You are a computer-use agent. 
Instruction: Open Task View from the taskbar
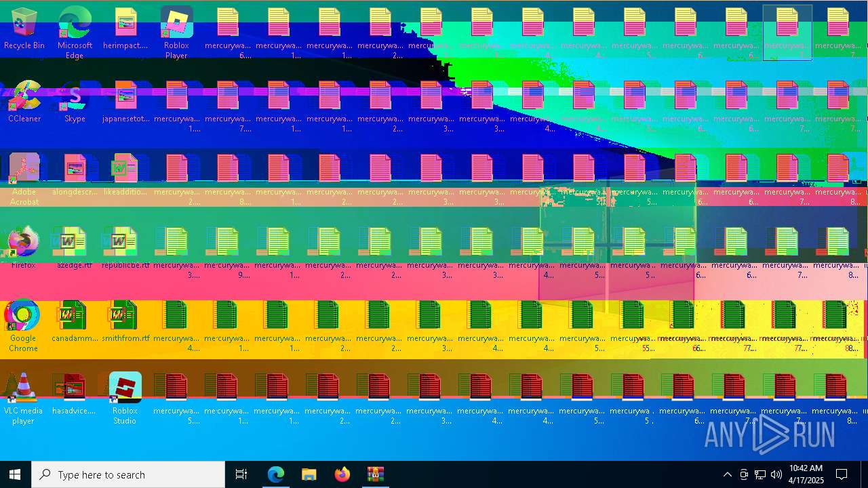[241, 474]
